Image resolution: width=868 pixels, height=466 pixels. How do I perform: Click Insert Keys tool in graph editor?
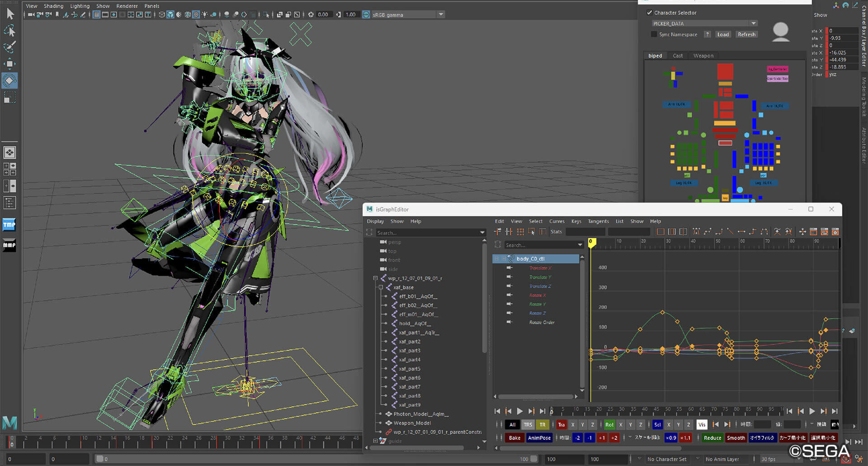[x=509, y=232]
